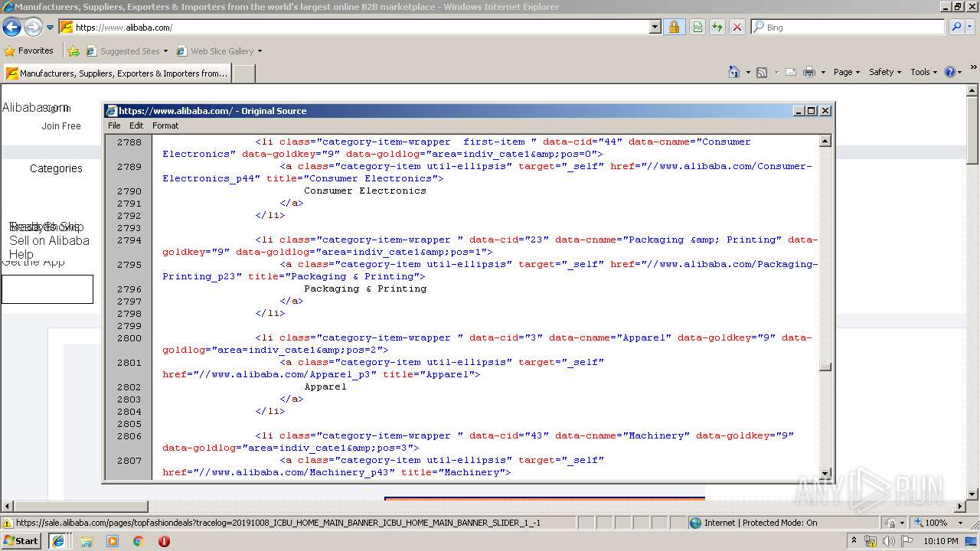
Task: Click the Action Center flag tray icon
Action: click(906, 541)
